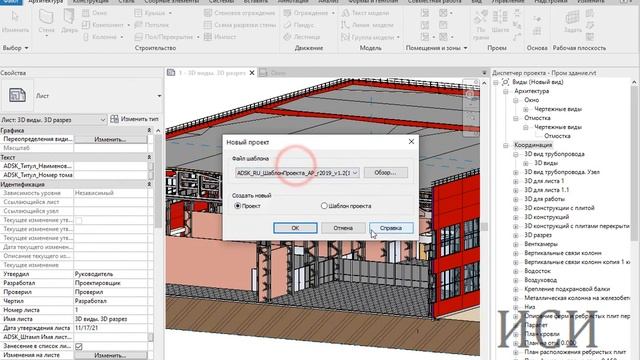
Task: Toggle the Занесение в список листов checkbox
Action: point(79,346)
